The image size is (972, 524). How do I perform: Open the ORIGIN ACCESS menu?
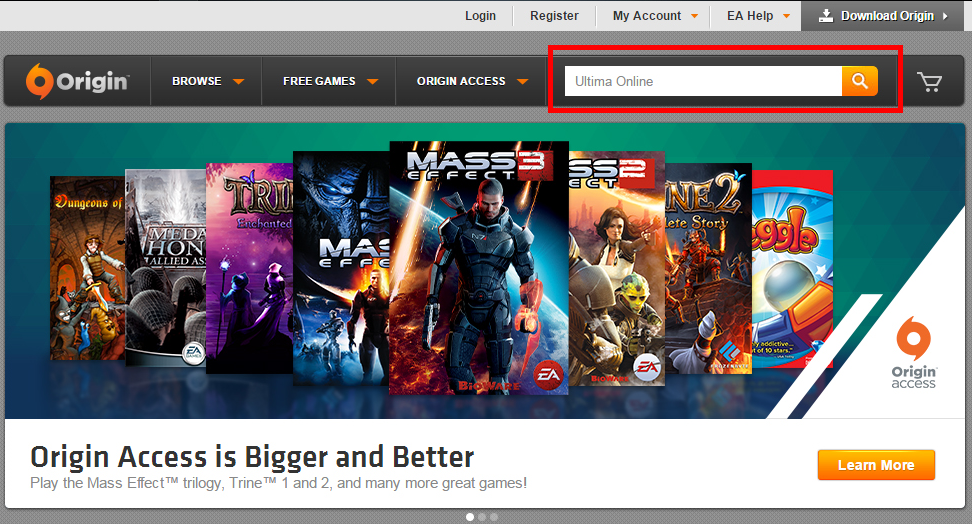tap(461, 81)
